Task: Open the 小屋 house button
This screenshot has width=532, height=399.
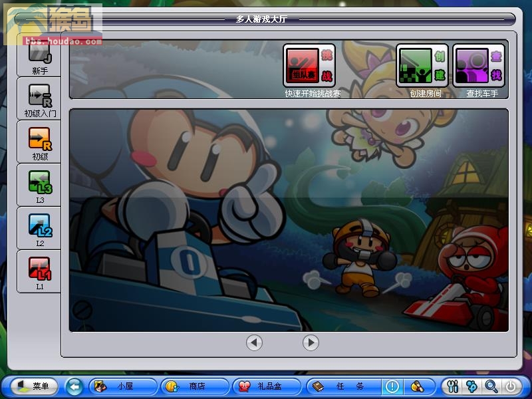Action: pyautogui.click(x=123, y=386)
